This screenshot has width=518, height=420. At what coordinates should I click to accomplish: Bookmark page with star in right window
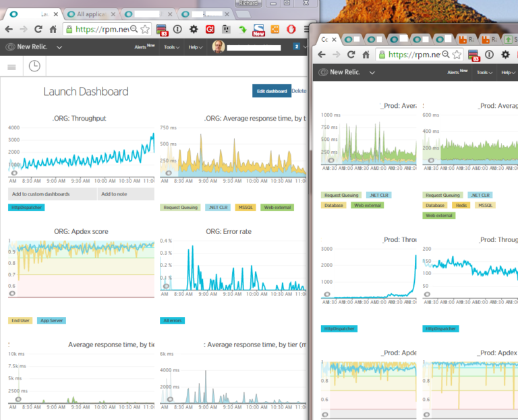click(457, 55)
